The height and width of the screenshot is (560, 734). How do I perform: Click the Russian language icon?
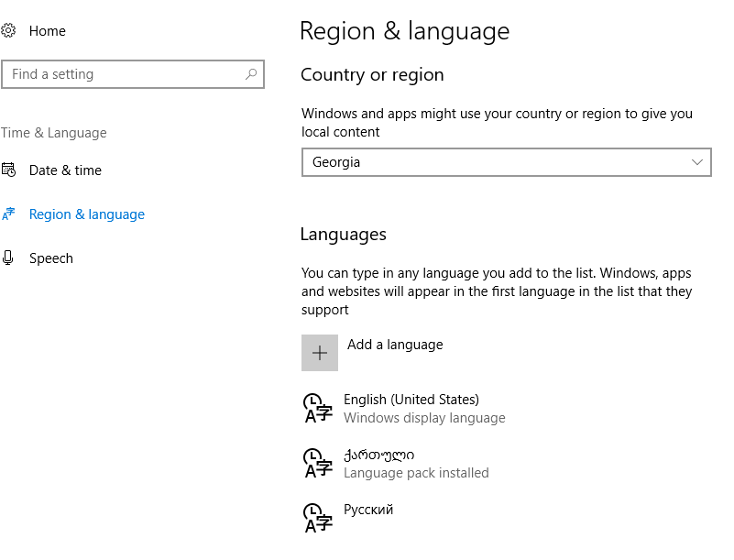(318, 518)
